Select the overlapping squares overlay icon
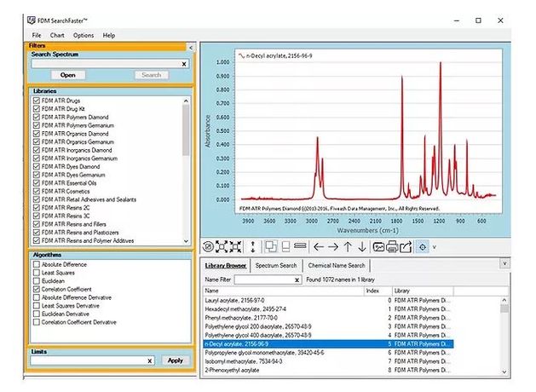Viewport: 536px width, 392px height. click(x=271, y=246)
